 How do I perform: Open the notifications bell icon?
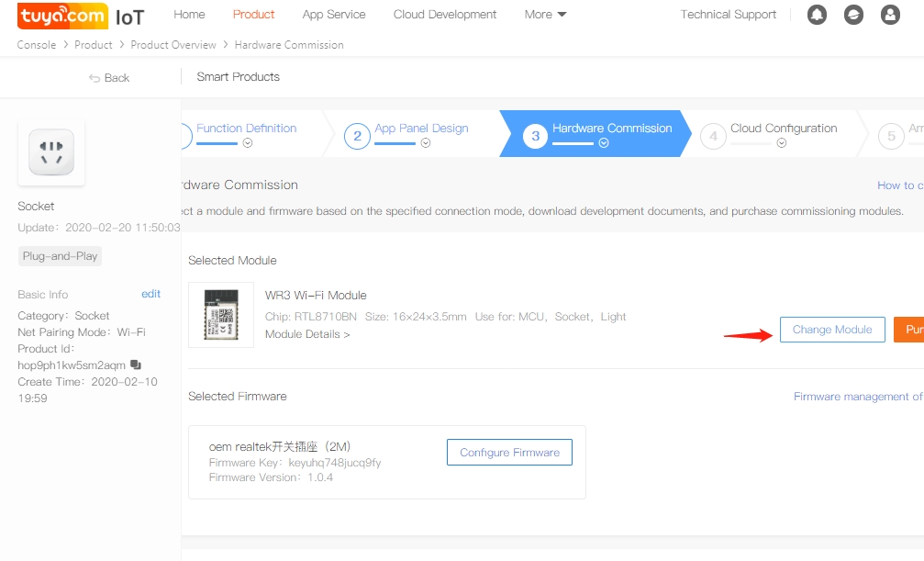click(x=817, y=15)
